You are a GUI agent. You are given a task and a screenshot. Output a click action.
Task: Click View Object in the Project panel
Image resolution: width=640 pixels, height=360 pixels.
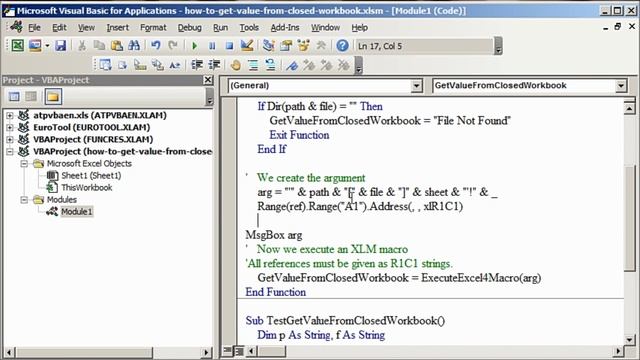pyautogui.click(x=31, y=97)
